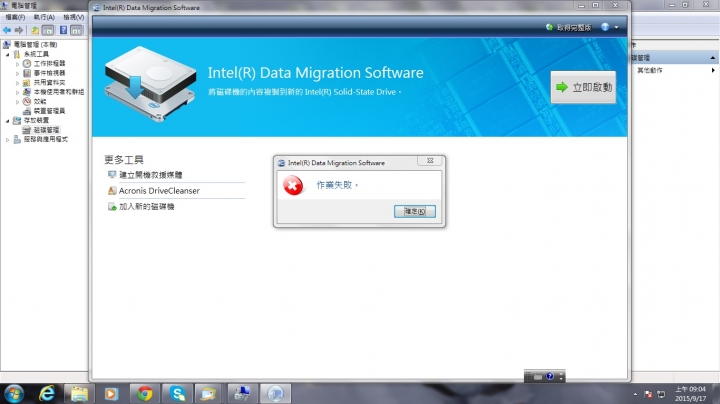Click the up-one-level folder toolbar icon

point(35,30)
